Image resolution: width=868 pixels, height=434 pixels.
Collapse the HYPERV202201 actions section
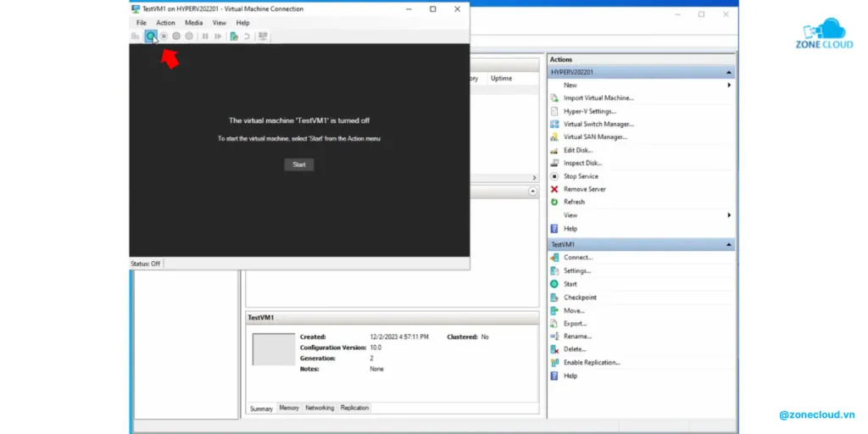click(x=729, y=73)
